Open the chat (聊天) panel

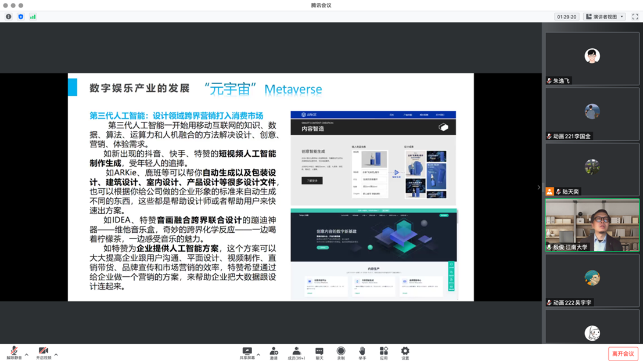point(319,352)
